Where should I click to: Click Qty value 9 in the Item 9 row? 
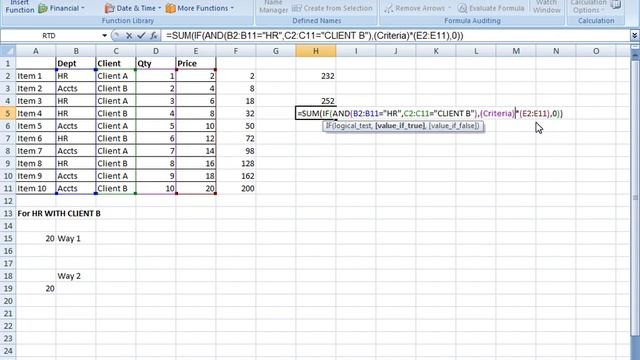tap(156, 176)
